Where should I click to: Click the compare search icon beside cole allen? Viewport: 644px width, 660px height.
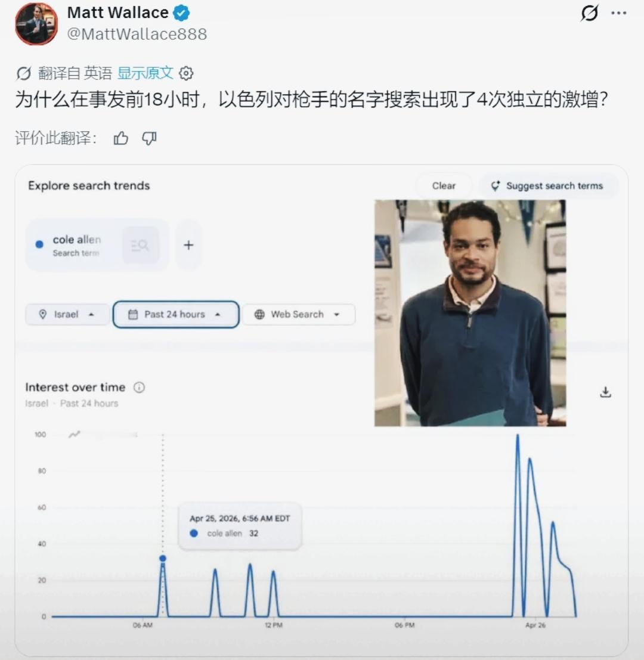pos(141,245)
